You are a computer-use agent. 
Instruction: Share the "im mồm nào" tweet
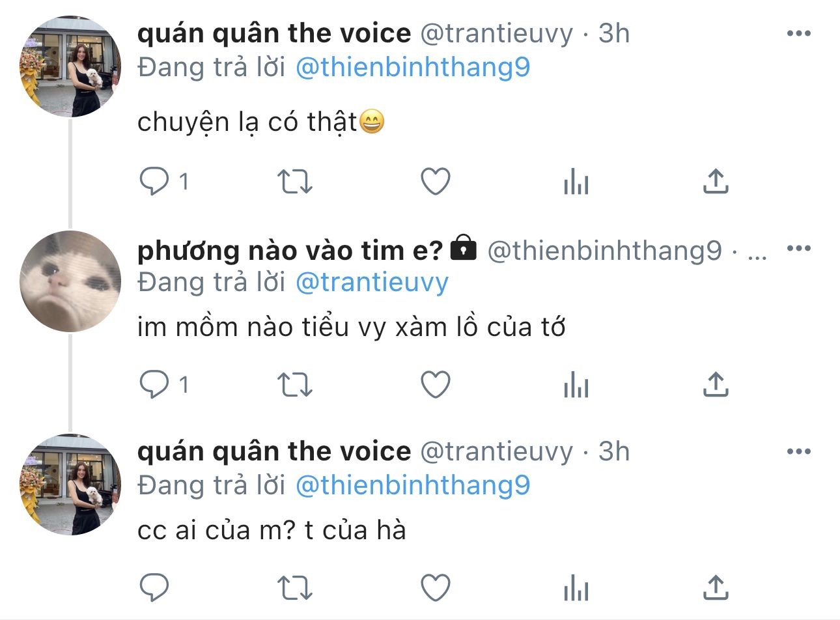click(715, 385)
